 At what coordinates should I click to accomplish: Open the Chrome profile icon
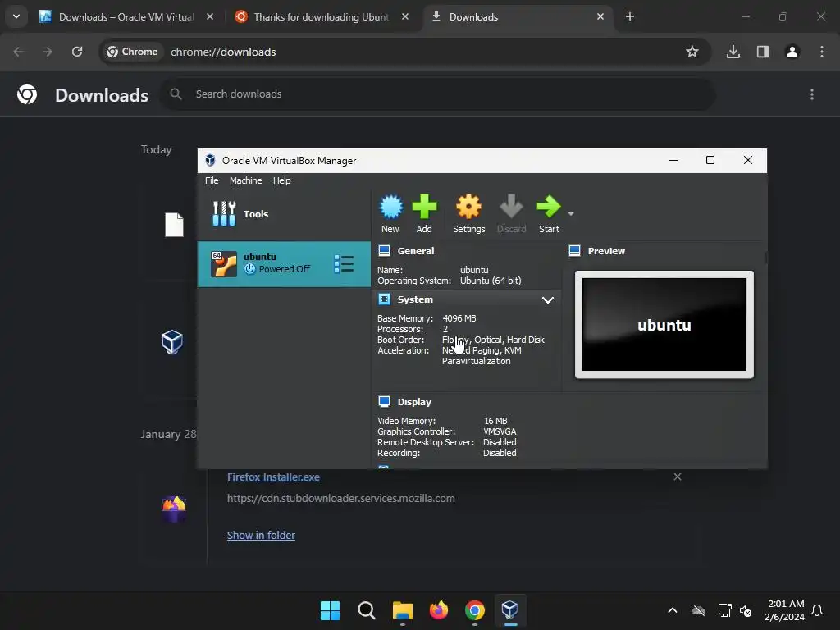click(792, 52)
